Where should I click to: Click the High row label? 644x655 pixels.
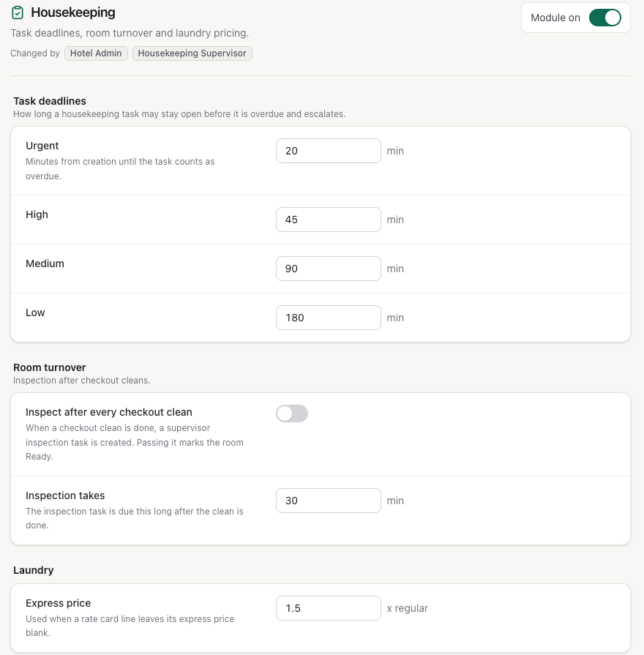[x=37, y=214]
